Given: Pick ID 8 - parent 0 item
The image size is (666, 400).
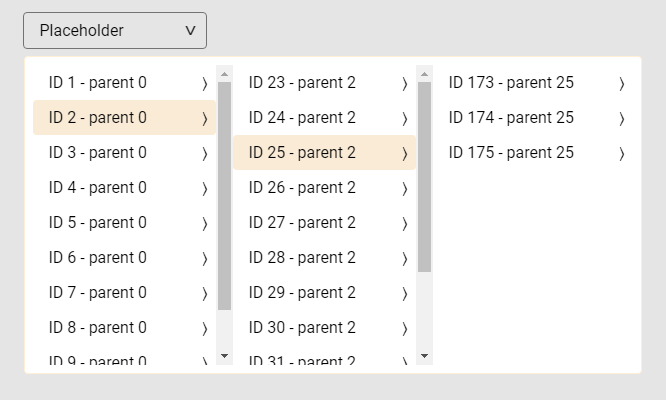Looking at the screenshot, I should [x=98, y=328].
